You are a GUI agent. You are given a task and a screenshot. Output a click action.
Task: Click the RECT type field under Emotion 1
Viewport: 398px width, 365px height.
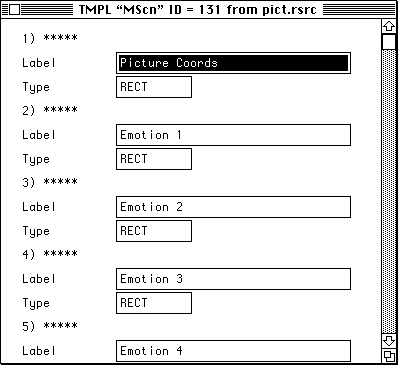click(x=154, y=159)
